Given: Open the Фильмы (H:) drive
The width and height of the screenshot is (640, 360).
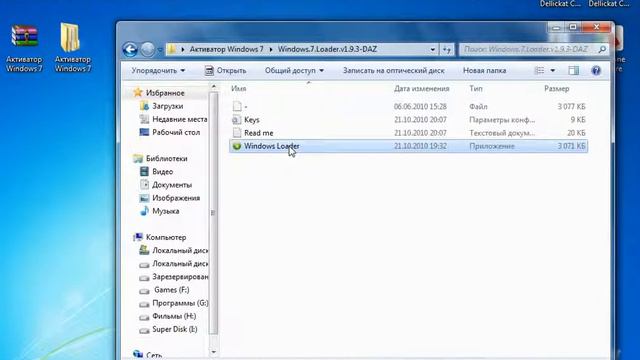Looking at the screenshot, I should (174, 316).
